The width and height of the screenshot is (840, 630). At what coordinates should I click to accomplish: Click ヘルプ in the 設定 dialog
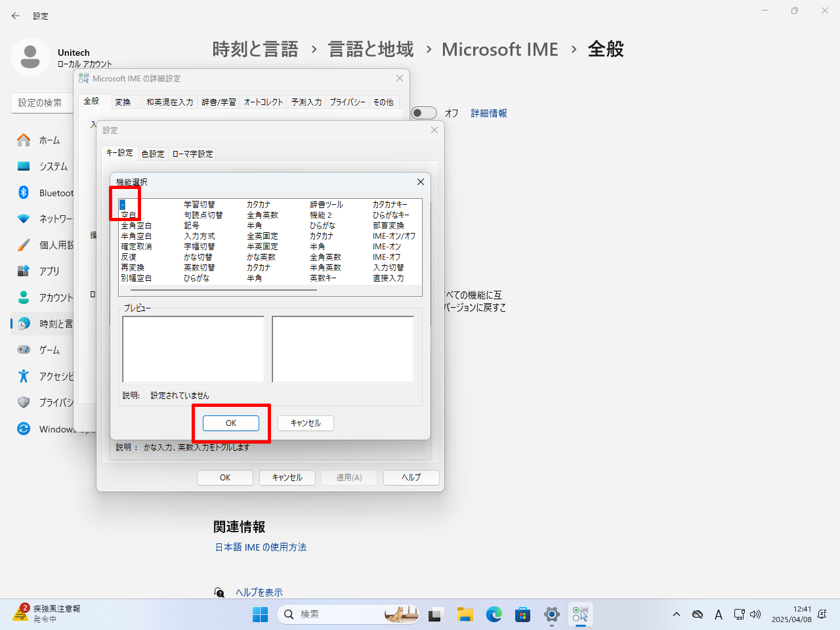(x=411, y=478)
